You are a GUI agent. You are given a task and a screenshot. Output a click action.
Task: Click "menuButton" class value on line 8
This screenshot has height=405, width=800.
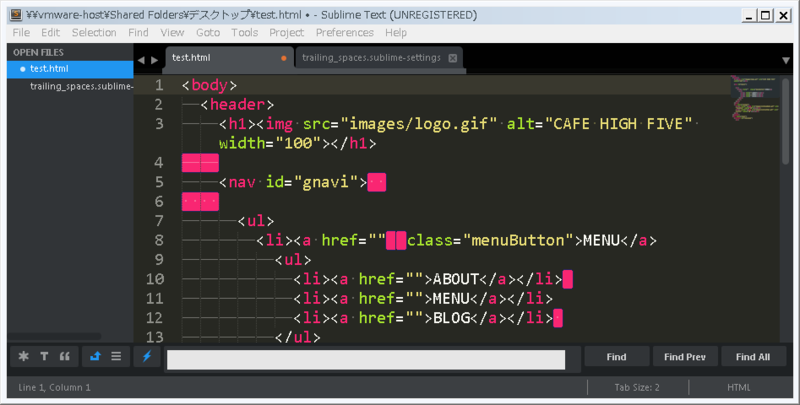[518, 240]
